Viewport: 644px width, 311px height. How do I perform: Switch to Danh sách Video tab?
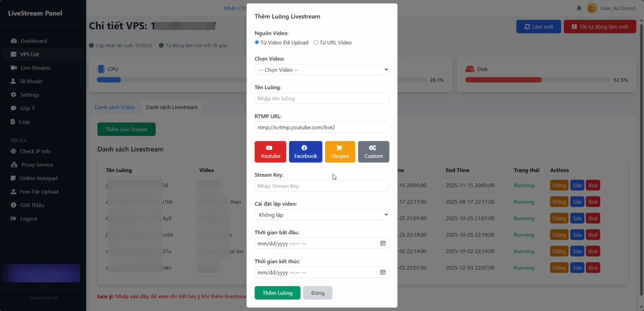tap(115, 107)
